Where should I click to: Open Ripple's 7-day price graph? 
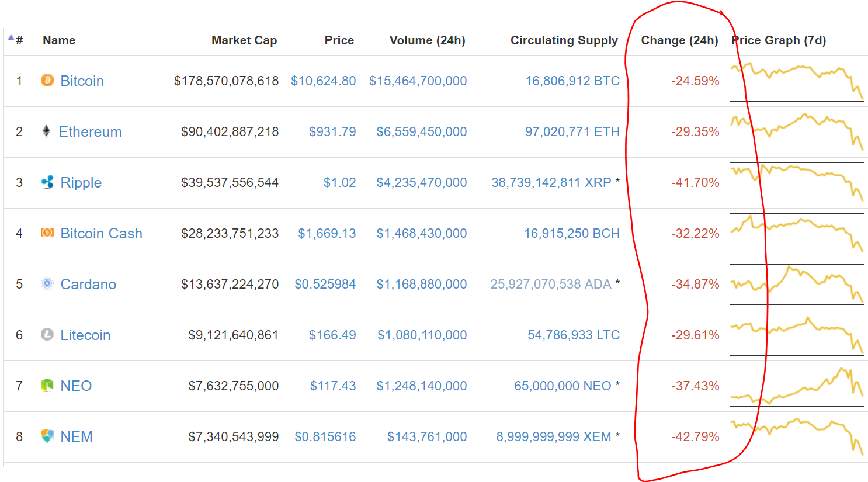(x=797, y=183)
